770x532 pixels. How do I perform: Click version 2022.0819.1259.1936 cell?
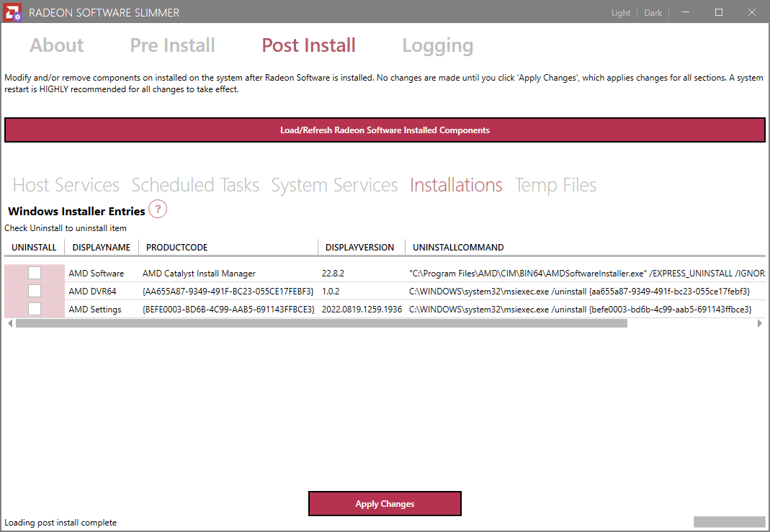(362, 310)
